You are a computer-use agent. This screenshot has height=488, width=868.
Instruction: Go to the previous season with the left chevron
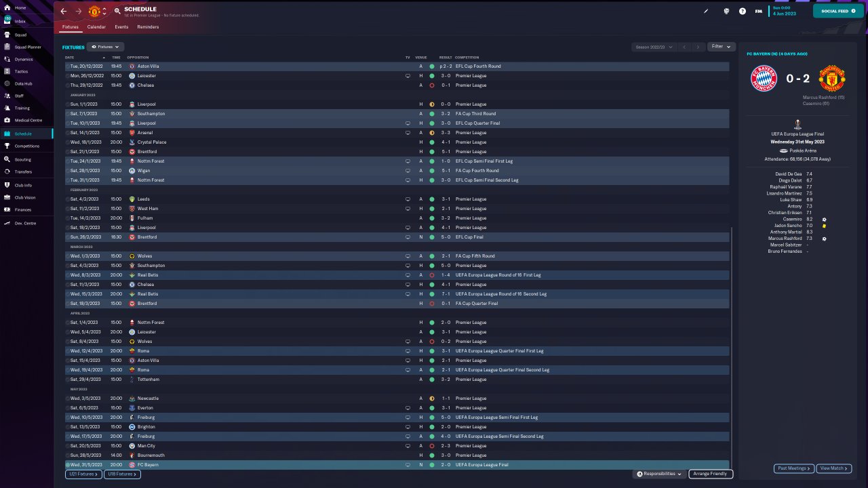684,47
